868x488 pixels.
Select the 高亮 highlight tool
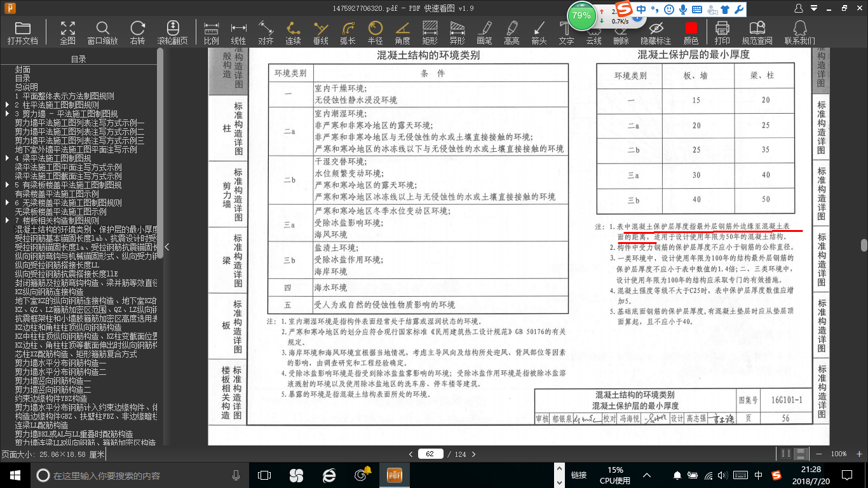pyautogui.click(x=512, y=32)
